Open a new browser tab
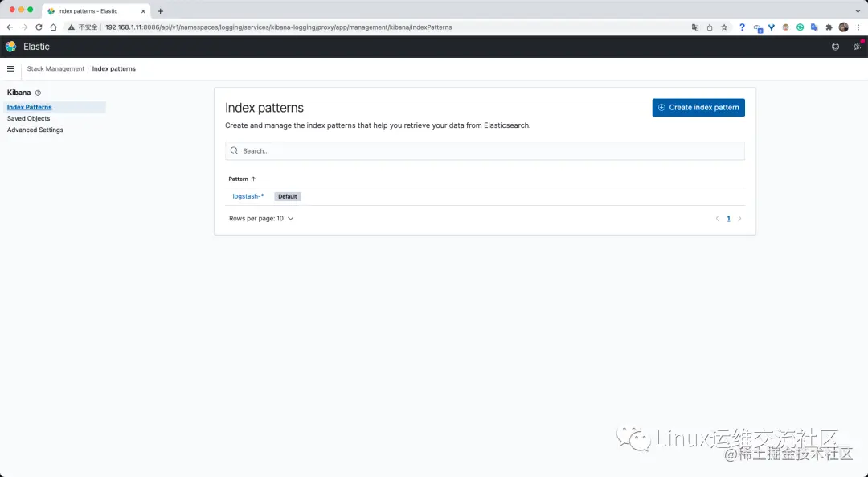 pos(161,11)
